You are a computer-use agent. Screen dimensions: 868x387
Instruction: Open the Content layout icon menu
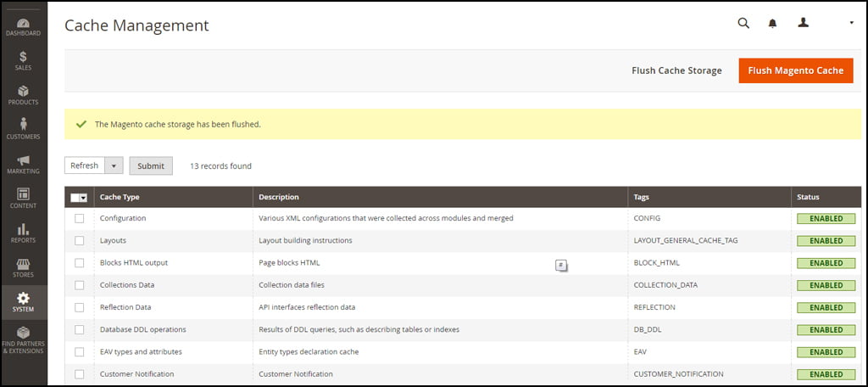click(23, 199)
